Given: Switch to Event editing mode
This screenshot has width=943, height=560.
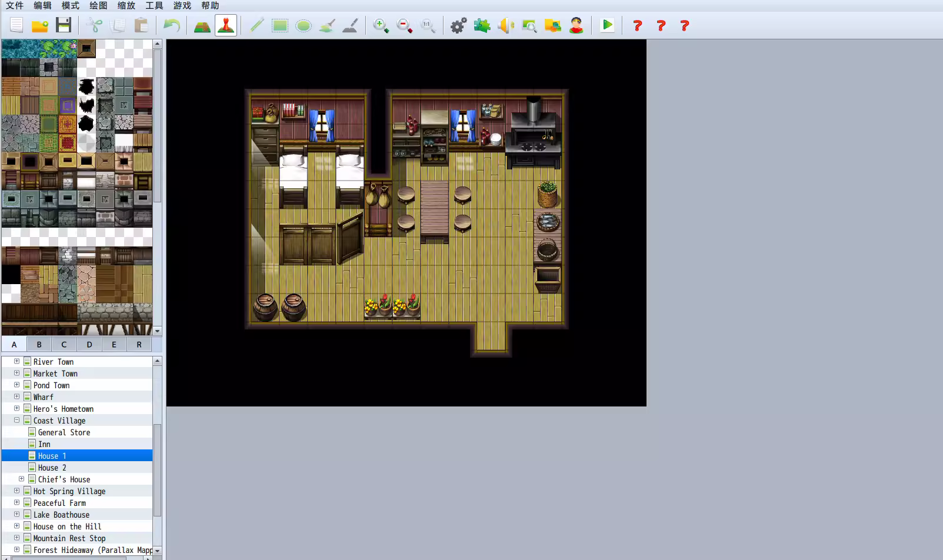Looking at the screenshot, I should [x=226, y=25].
